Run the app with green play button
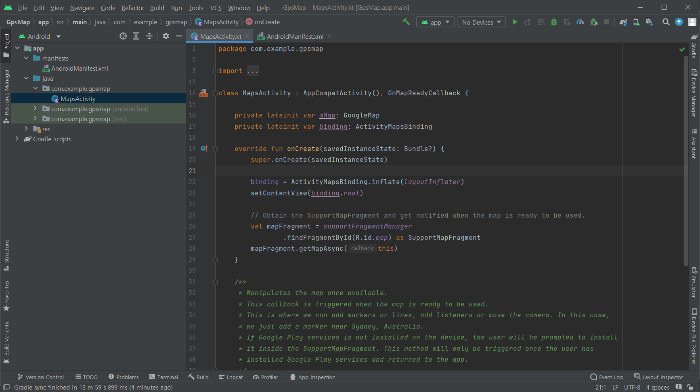This screenshot has width=700, height=392. pos(515,22)
